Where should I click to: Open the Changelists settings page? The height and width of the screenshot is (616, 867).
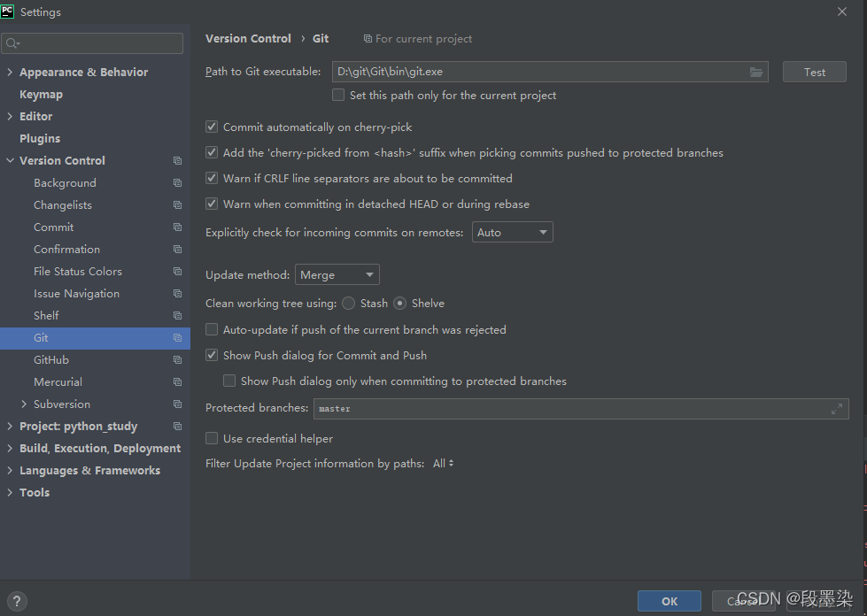[x=63, y=205]
